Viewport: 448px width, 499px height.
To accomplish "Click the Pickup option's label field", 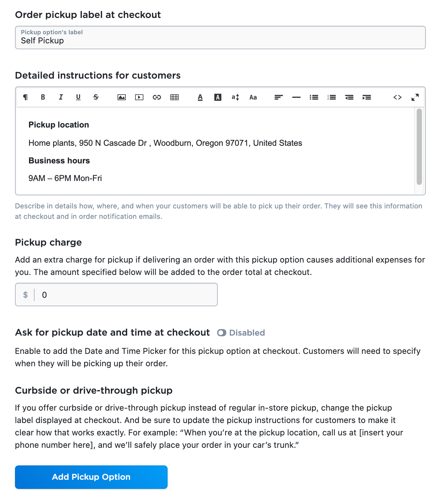I will click(x=220, y=40).
